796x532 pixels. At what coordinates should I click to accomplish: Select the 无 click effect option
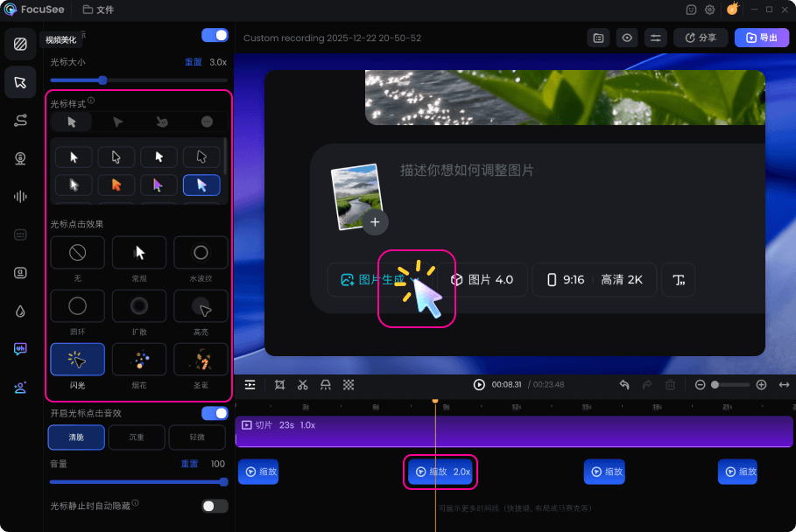(78, 253)
